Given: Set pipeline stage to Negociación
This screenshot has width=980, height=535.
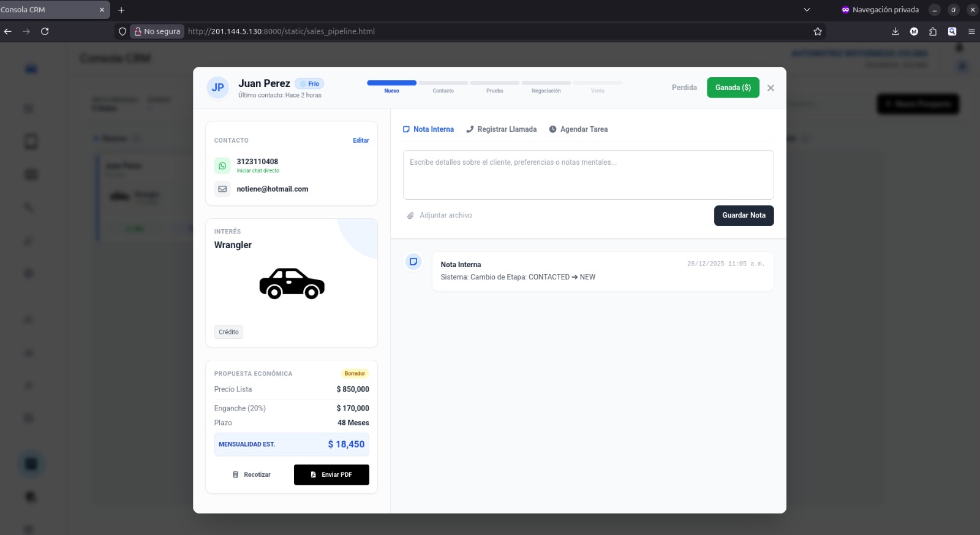Looking at the screenshot, I should (x=546, y=86).
